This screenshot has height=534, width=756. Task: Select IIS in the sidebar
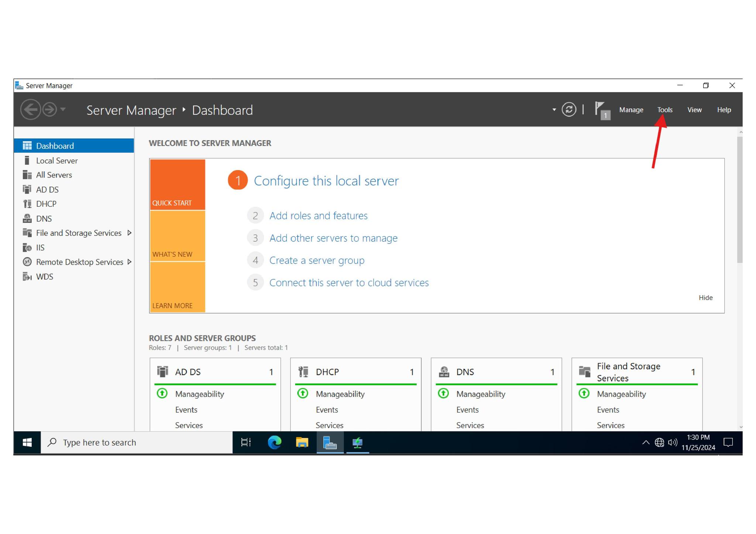pos(74,248)
